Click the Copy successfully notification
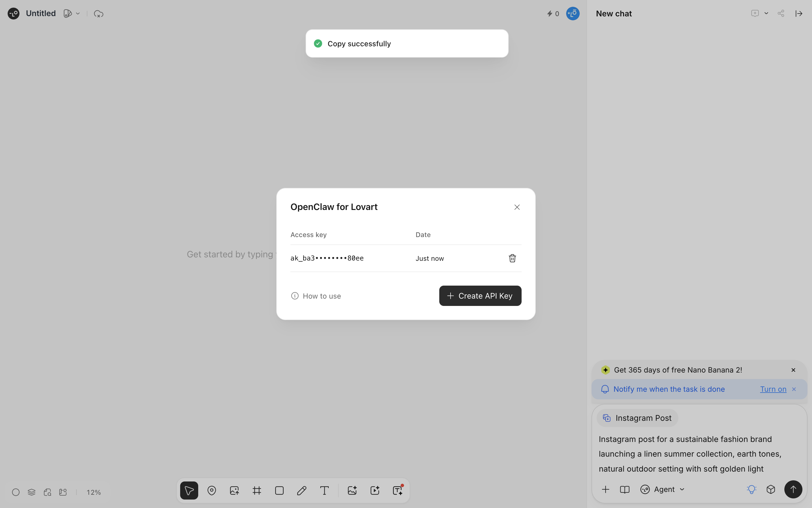 (x=407, y=44)
